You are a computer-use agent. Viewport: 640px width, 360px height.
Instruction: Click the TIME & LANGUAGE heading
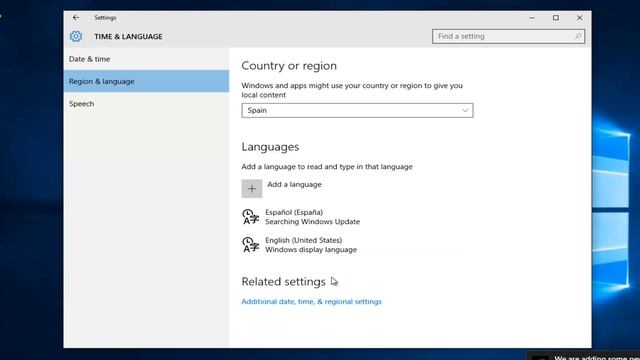click(128, 37)
